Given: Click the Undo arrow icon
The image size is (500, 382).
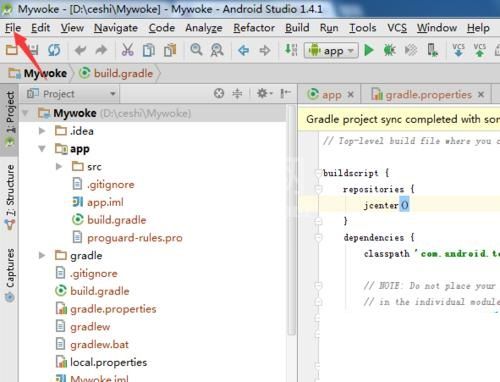Looking at the screenshot, I should 80,50.
